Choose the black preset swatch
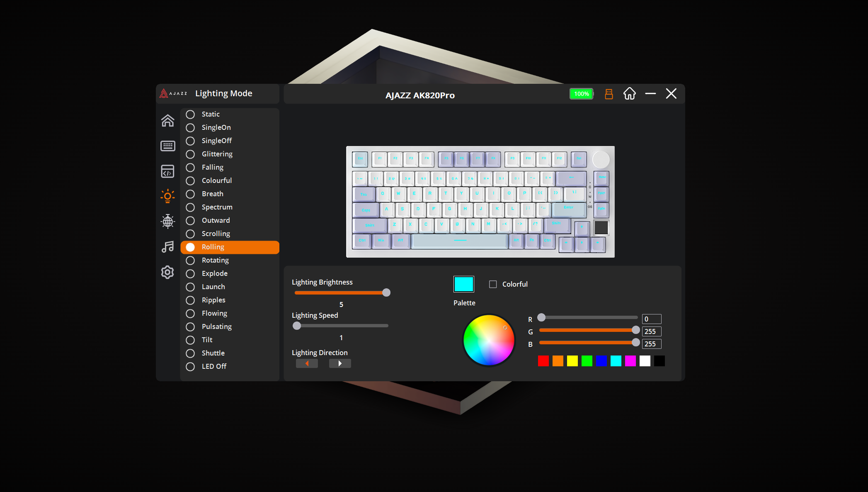 click(659, 361)
